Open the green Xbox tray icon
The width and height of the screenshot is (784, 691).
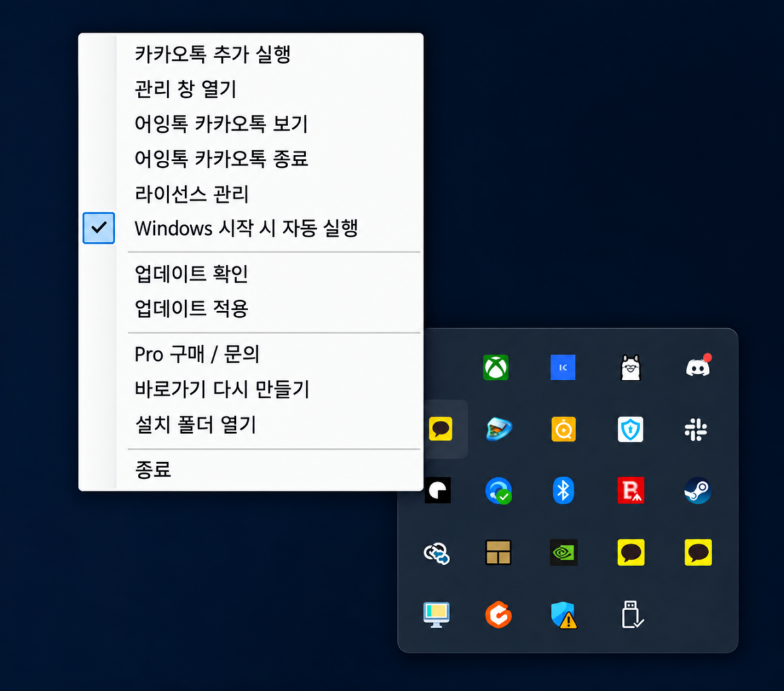[496, 367]
